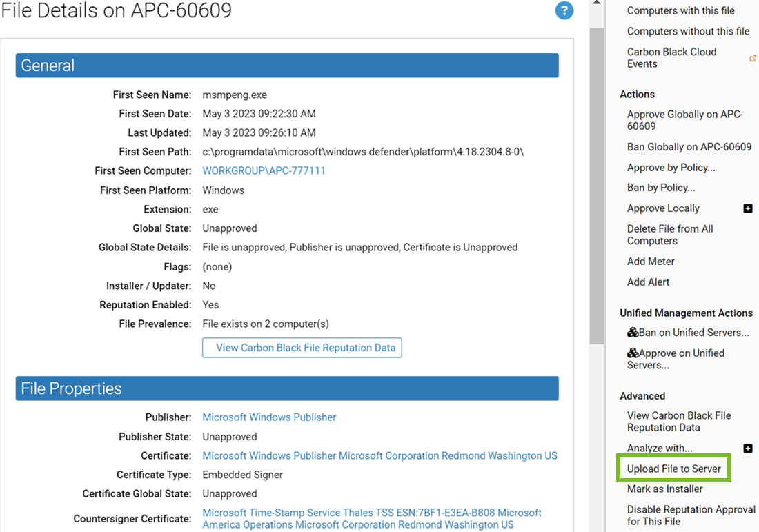Open the Microsoft Windows Publisher link
Viewport: 759px width, 532px height.
pos(269,417)
